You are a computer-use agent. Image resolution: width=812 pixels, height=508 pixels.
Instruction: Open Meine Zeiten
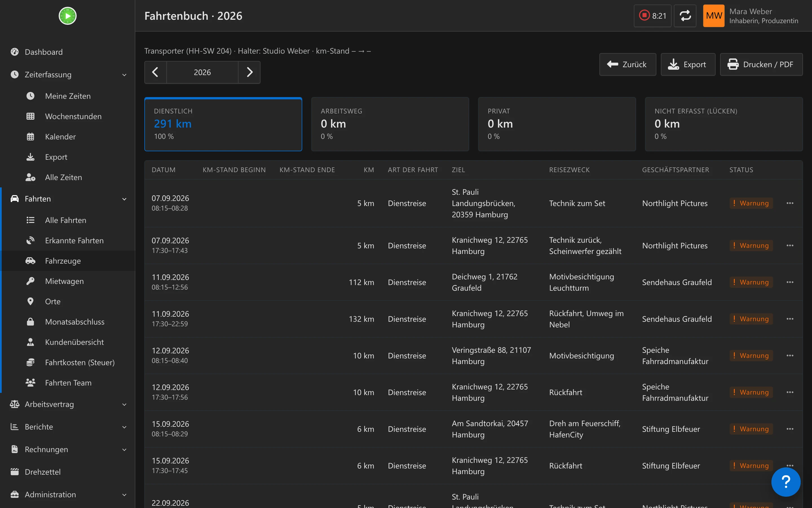tap(68, 96)
